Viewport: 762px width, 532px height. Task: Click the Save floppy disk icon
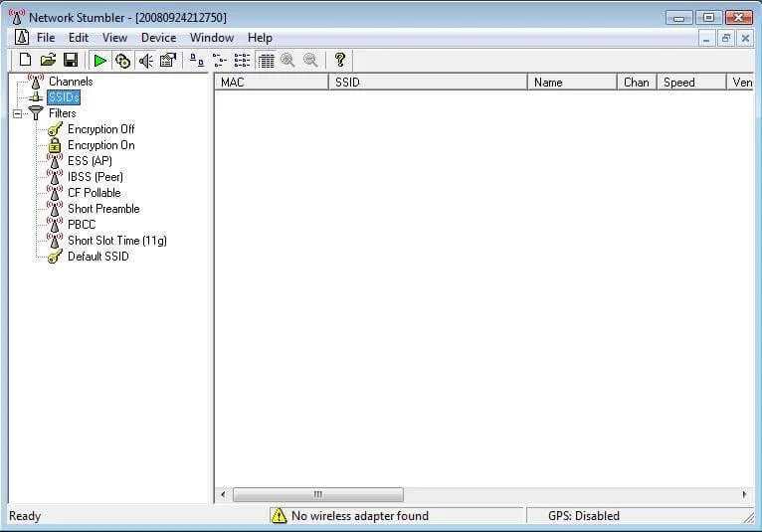pos(71,61)
